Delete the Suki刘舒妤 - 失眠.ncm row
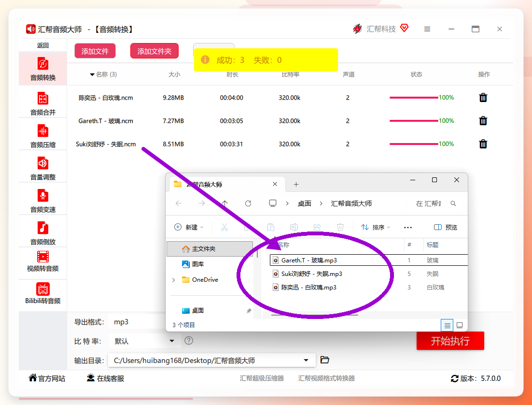This screenshot has width=532, height=405. tap(483, 144)
